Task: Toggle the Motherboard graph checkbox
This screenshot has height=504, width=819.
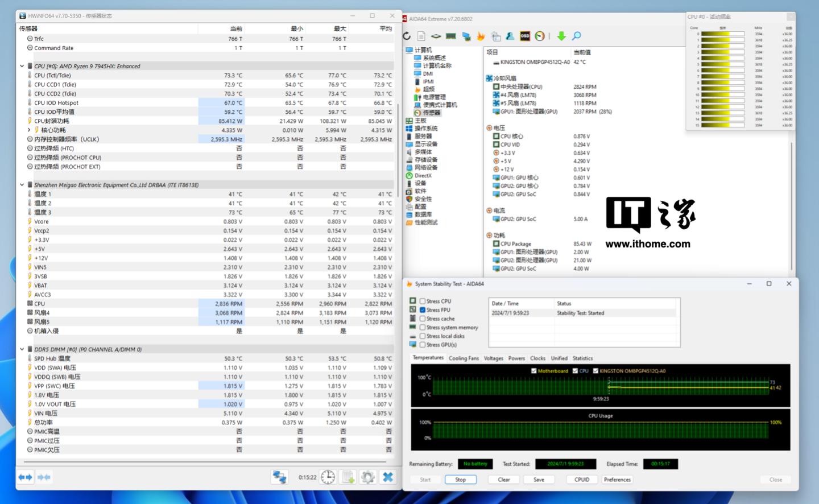Action: click(x=533, y=371)
